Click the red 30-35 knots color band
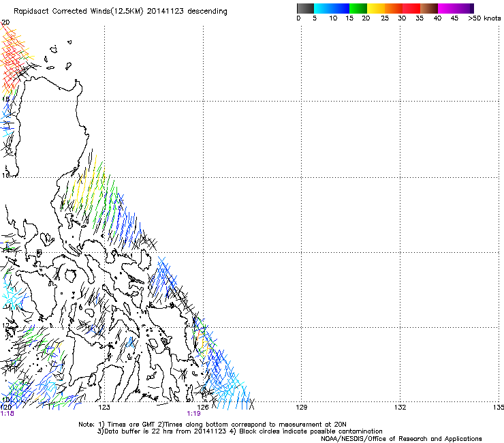 411,8
